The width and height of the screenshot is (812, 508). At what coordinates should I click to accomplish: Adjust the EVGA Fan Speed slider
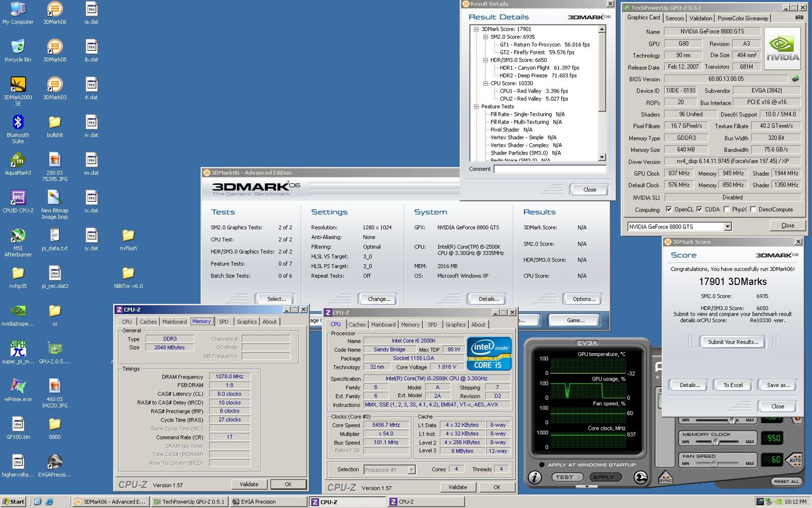click(x=713, y=463)
